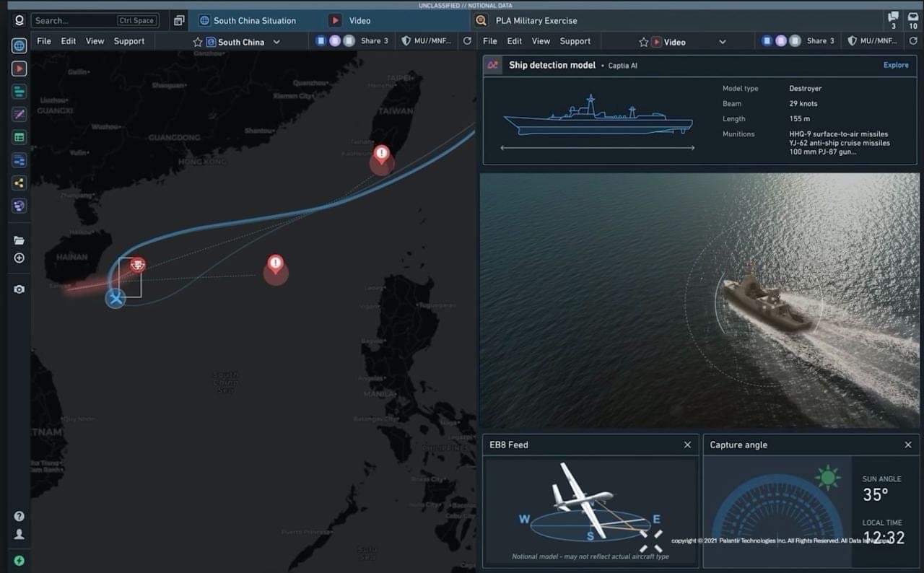Click Share 3 in video pane

coord(820,41)
